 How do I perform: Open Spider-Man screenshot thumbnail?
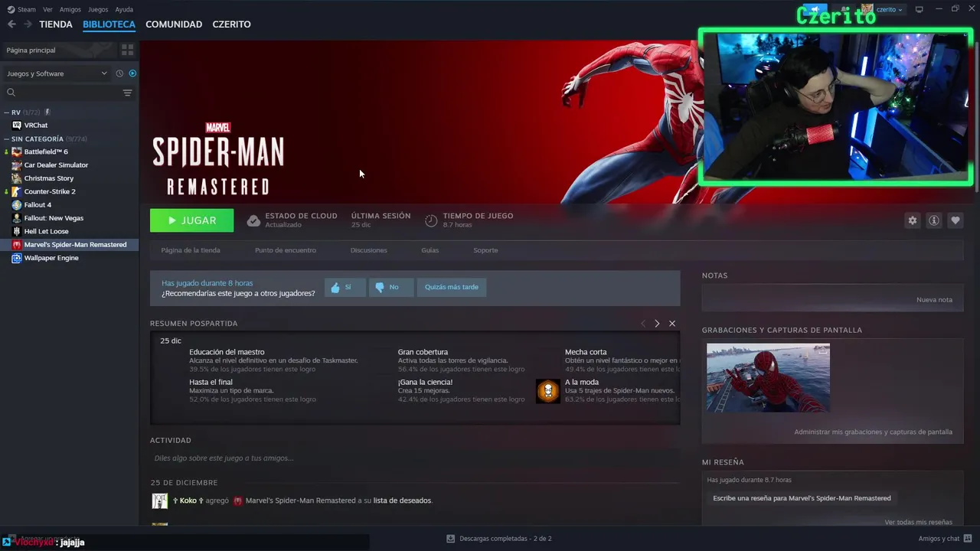[x=768, y=377]
